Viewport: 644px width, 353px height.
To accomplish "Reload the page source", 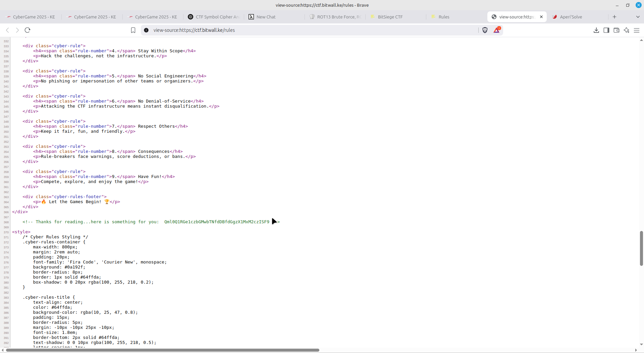I will tap(28, 30).
